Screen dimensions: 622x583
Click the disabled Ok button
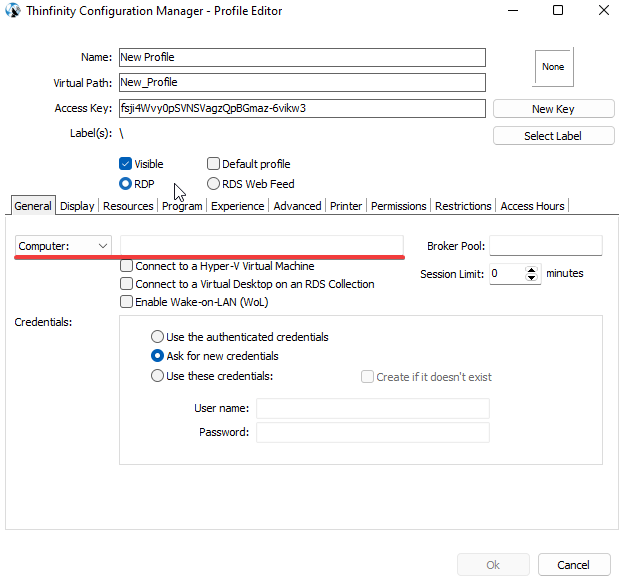[x=493, y=564]
